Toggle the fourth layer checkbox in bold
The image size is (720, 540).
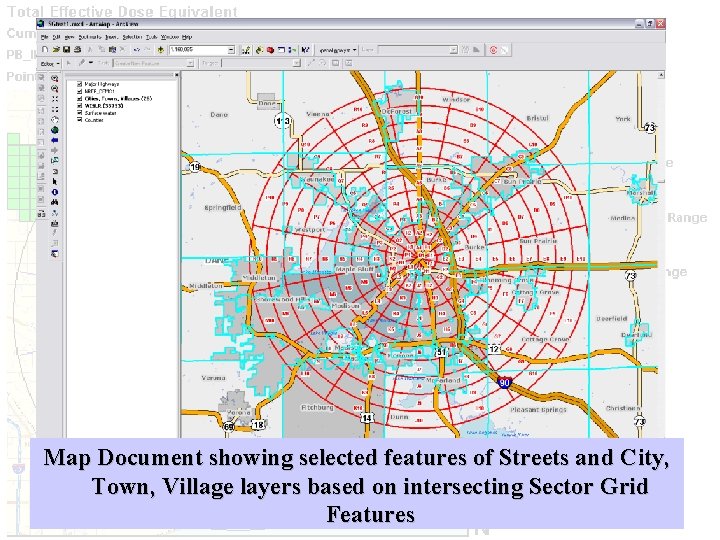tap(79, 106)
